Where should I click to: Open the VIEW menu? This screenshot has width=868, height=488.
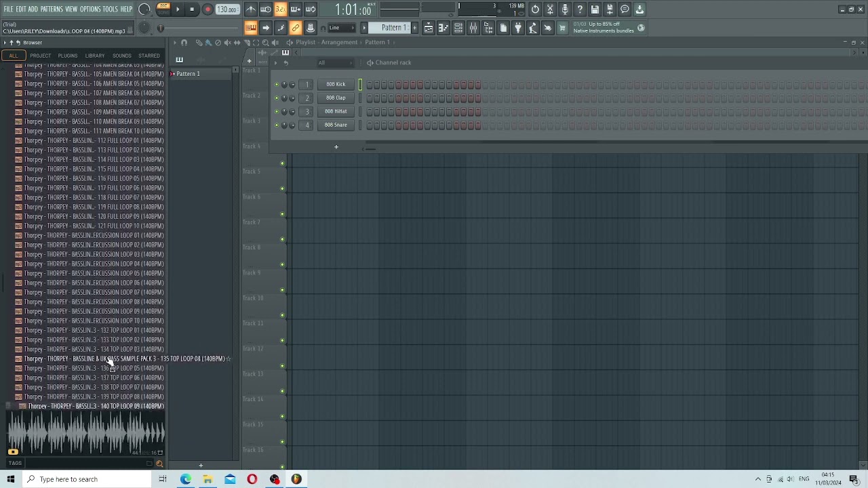71,9
